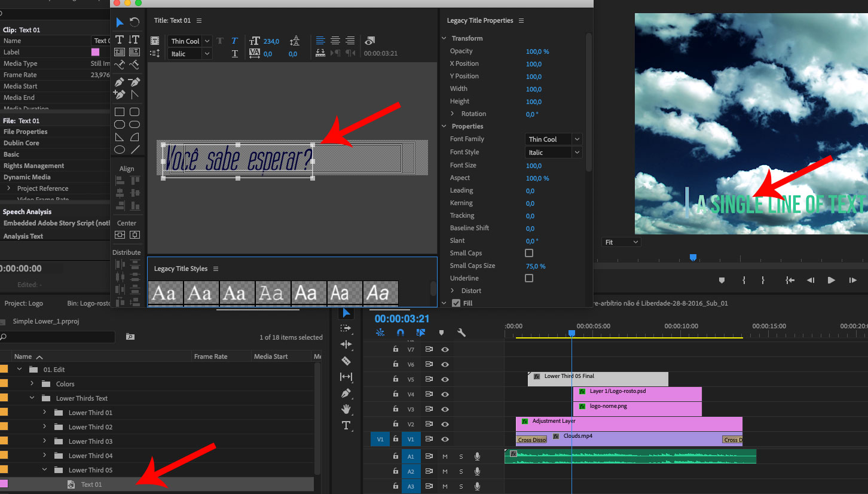Select the Rotation tool in the title tools
Screen dimensions: 868x494
[135, 23]
